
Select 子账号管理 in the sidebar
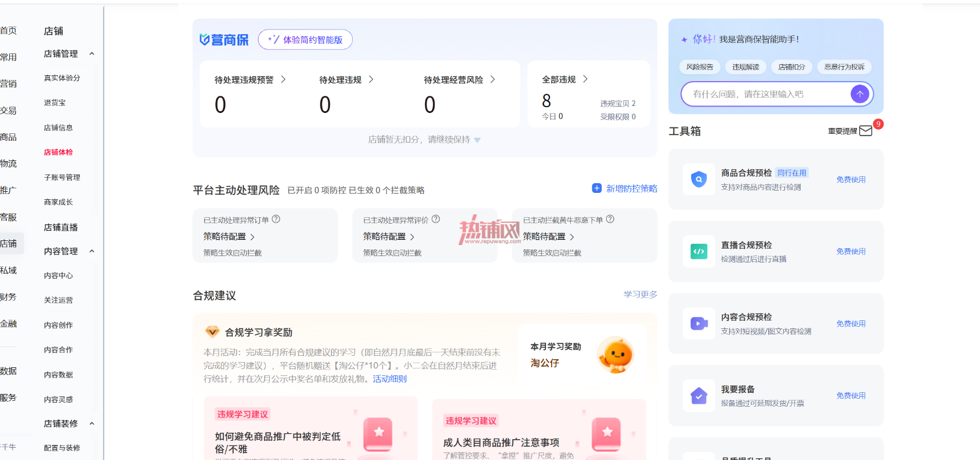[x=62, y=177]
